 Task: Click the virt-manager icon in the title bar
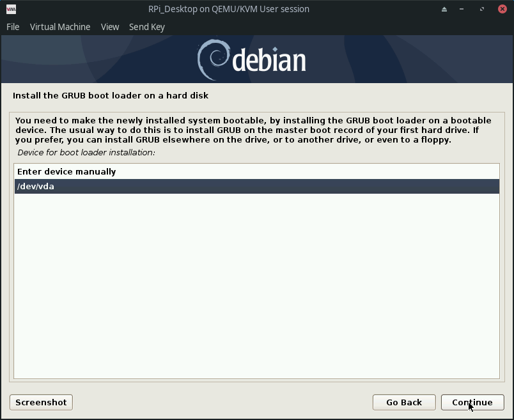click(11, 9)
